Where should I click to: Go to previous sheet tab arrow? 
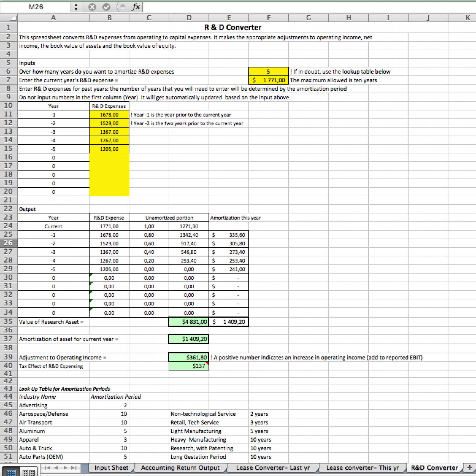[x=56, y=468]
